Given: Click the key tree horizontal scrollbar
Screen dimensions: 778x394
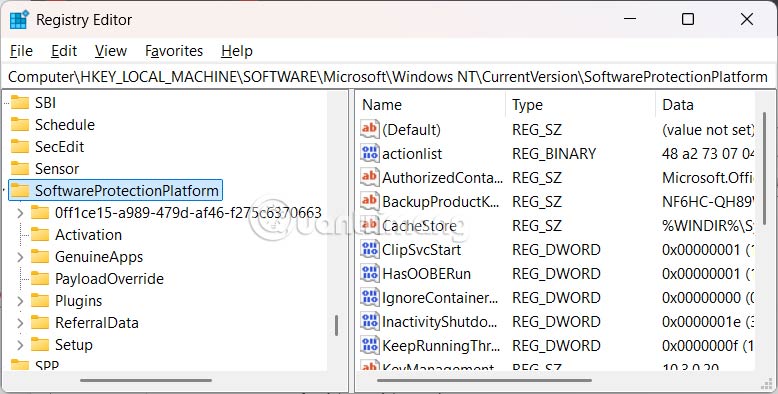Looking at the screenshot, I should [x=146, y=381].
